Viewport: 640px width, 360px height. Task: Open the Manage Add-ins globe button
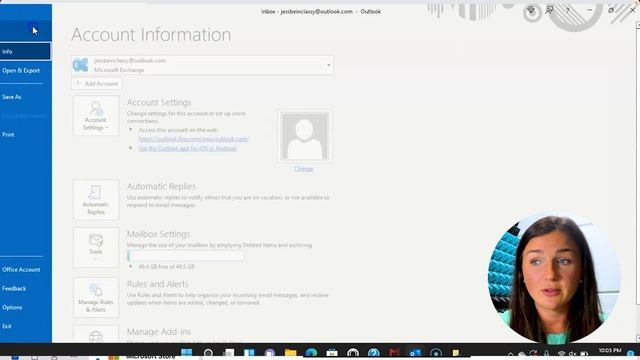coord(96,335)
